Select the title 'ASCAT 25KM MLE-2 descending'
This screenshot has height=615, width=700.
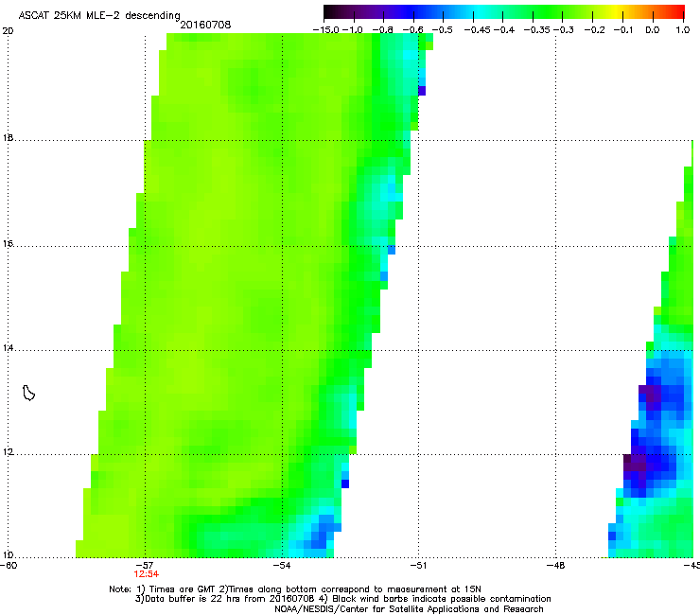99,15
